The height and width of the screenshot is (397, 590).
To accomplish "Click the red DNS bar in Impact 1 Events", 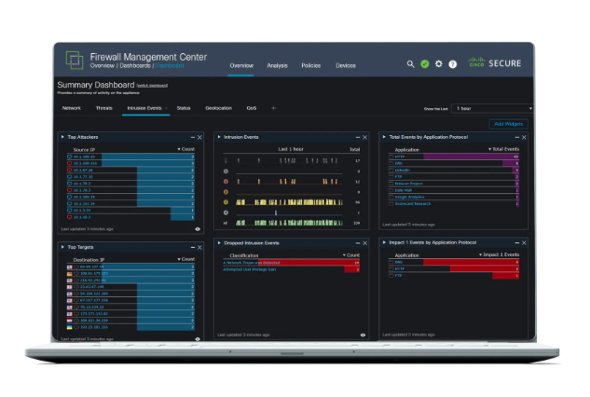I will pos(471,262).
